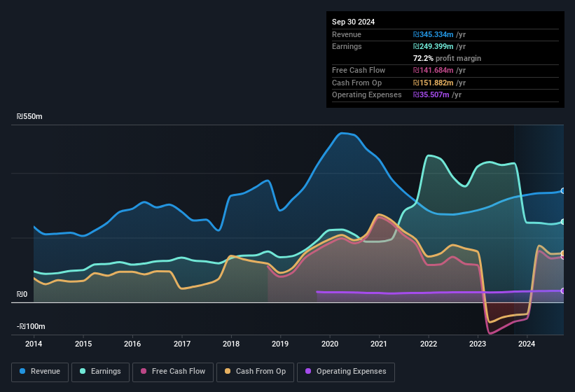The image size is (575, 392).
Task: Click the Operating Expenses endpoint marker
Action: point(563,290)
